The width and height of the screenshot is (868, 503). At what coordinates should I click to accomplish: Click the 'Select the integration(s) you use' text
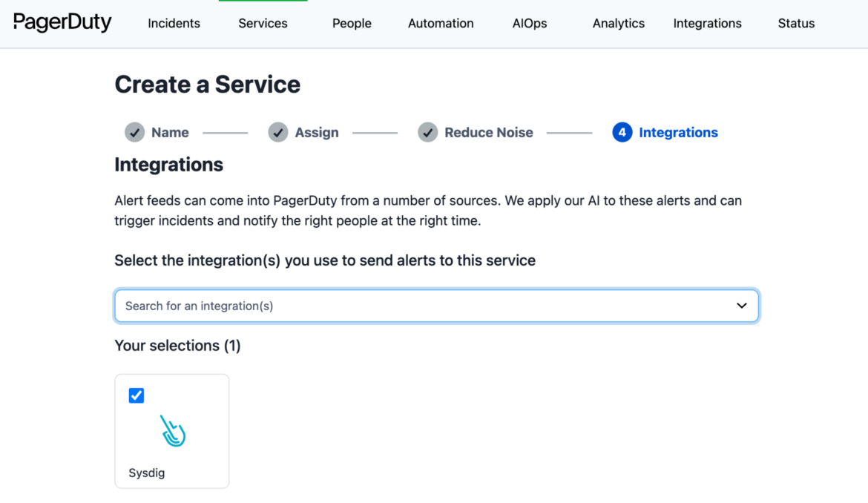(x=325, y=260)
